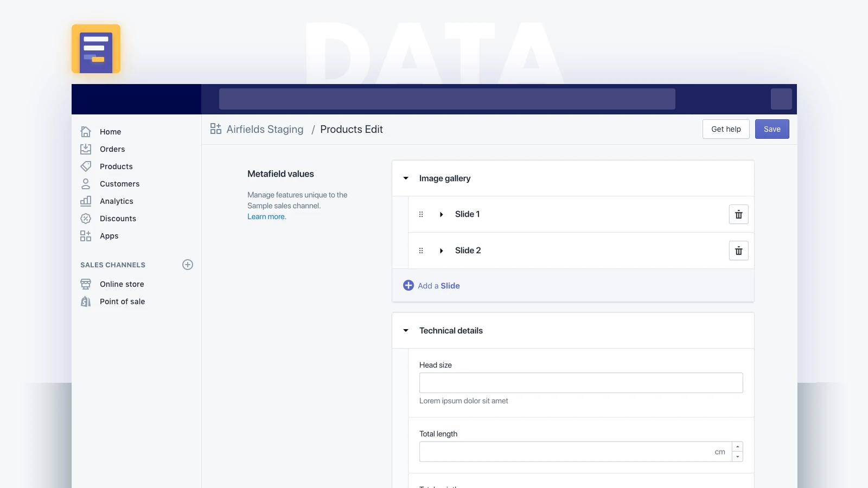Click the increment stepper on Total length
This screenshot has width=868, height=488.
pos(738,447)
